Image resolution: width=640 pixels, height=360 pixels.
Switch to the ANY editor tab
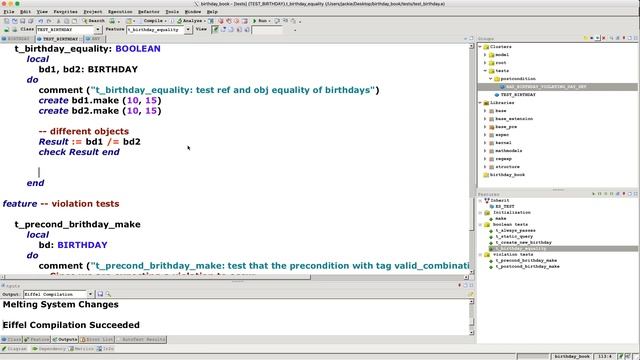94,39
